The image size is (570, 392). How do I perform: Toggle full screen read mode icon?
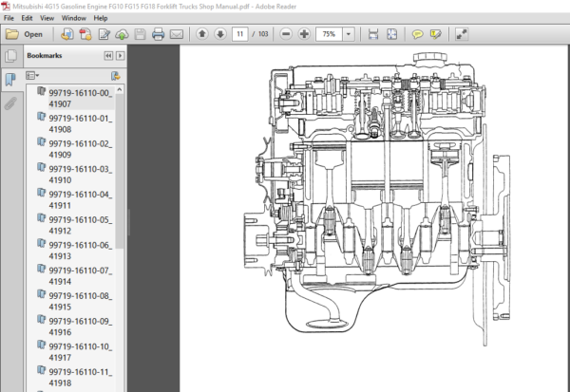(462, 34)
